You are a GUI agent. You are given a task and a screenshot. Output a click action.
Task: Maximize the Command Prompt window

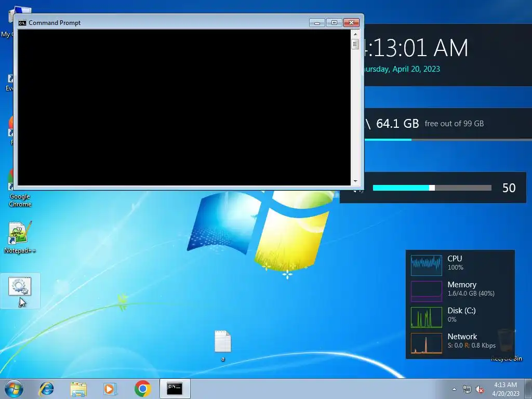tap(334, 23)
